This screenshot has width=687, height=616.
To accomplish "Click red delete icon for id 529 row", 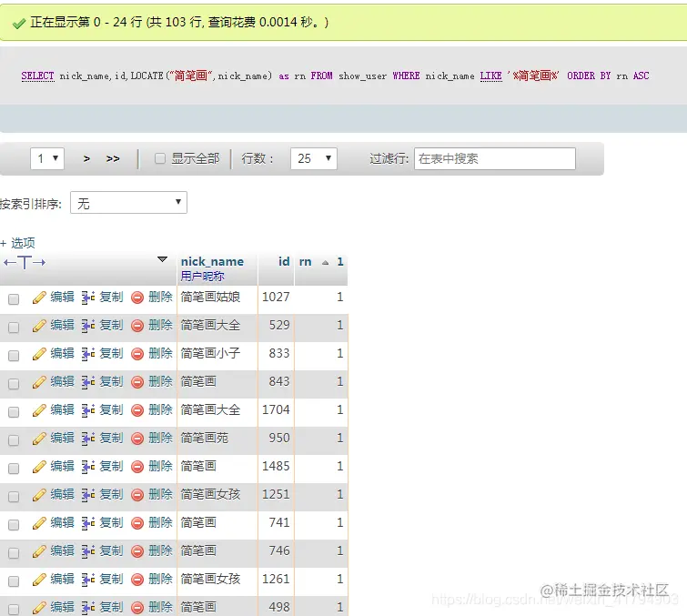I will (137, 326).
